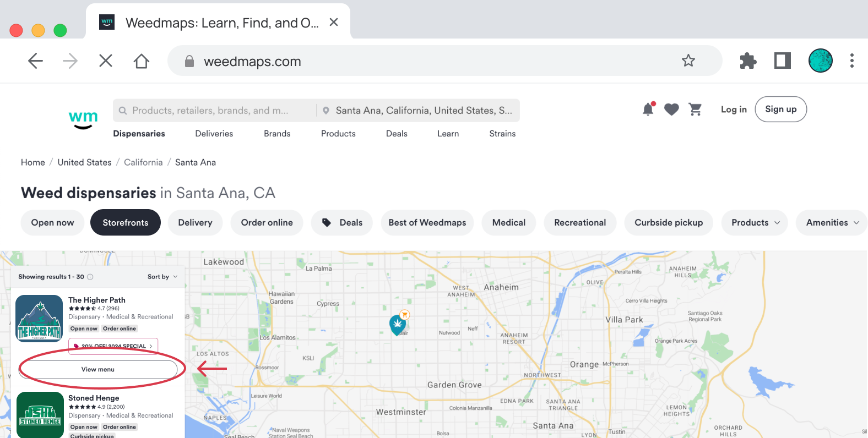Screen dimensions: 868x438
Task: Click the search magnifier icon
Action: 123,111
